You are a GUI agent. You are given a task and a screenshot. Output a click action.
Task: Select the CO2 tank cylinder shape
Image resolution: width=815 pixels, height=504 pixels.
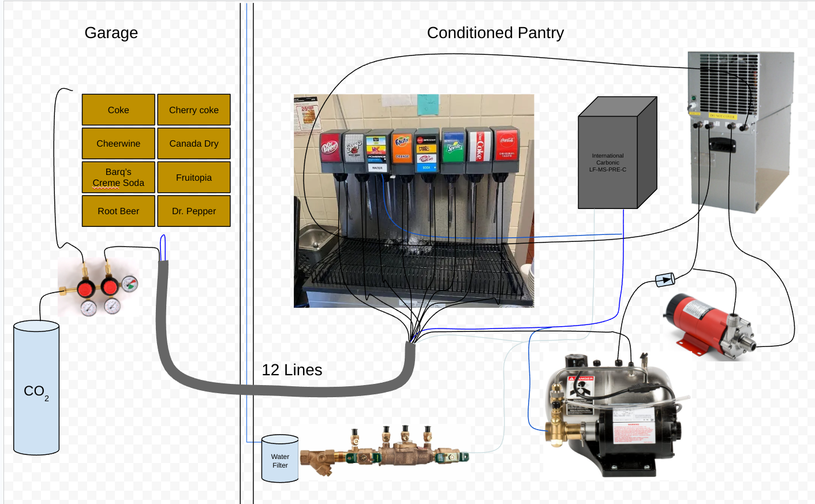[x=36, y=388]
